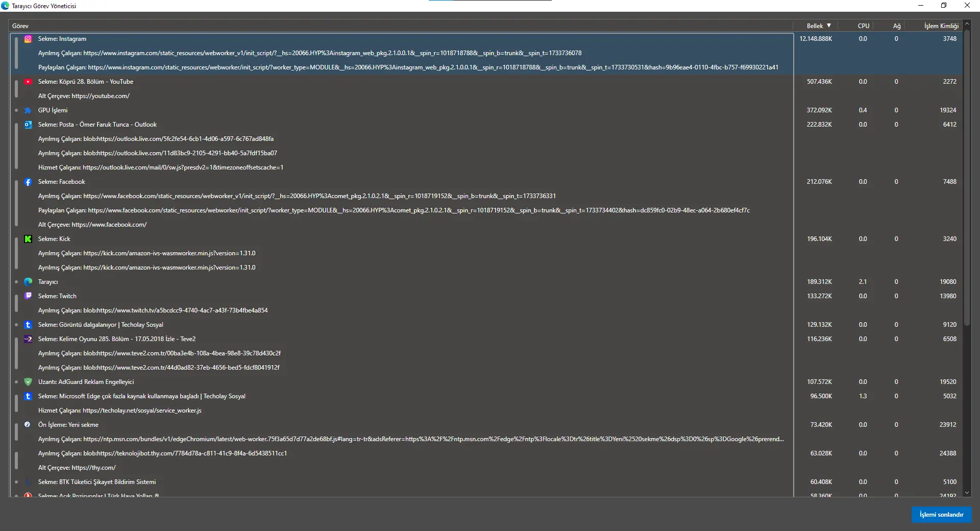The image size is (980, 531).
Task: Click the 507.436K memory value
Action: (819, 82)
